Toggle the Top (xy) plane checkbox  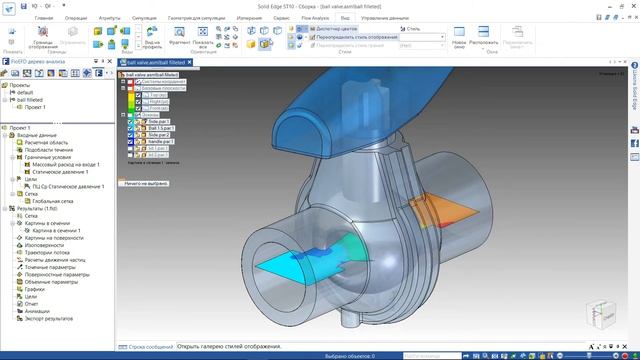[x=138, y=95]
